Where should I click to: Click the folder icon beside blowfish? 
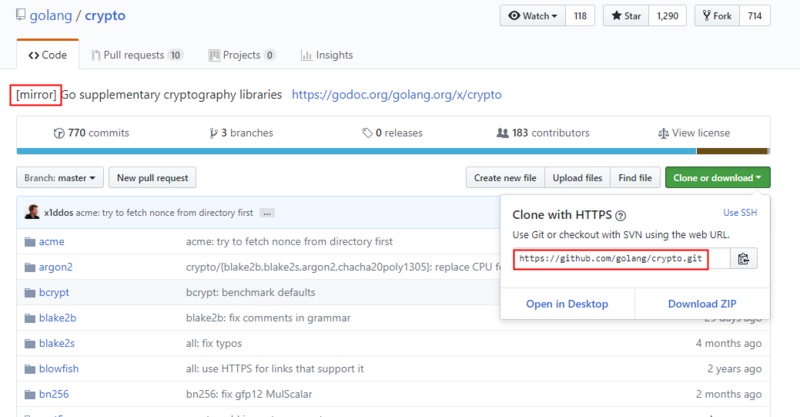click(30, 369)
